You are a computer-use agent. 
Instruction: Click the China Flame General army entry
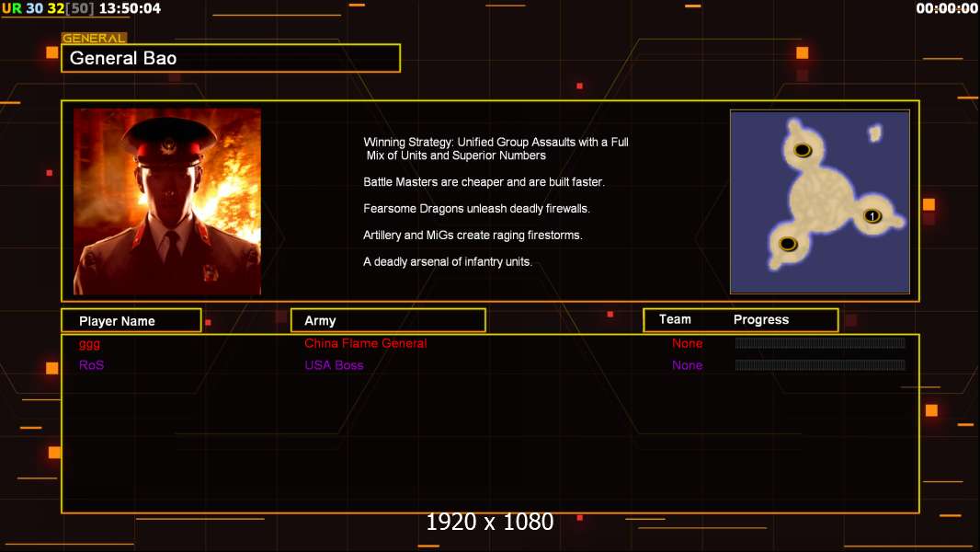[366, 343]
